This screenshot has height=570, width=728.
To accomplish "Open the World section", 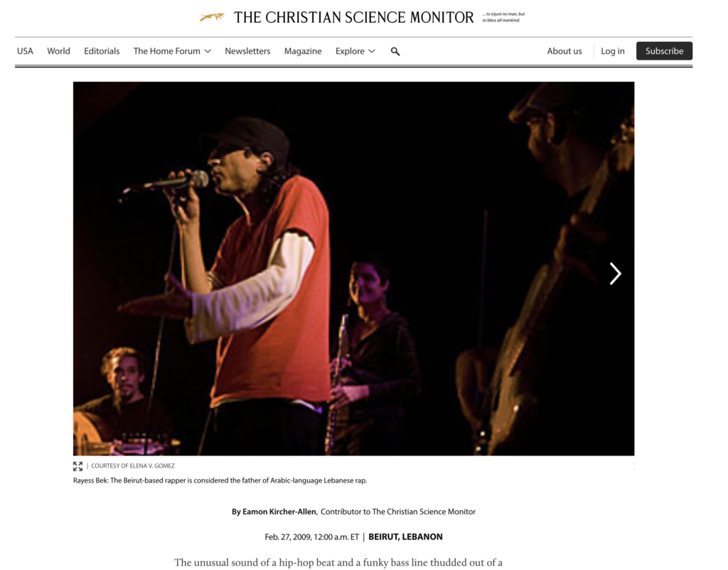I will point(58,51).
